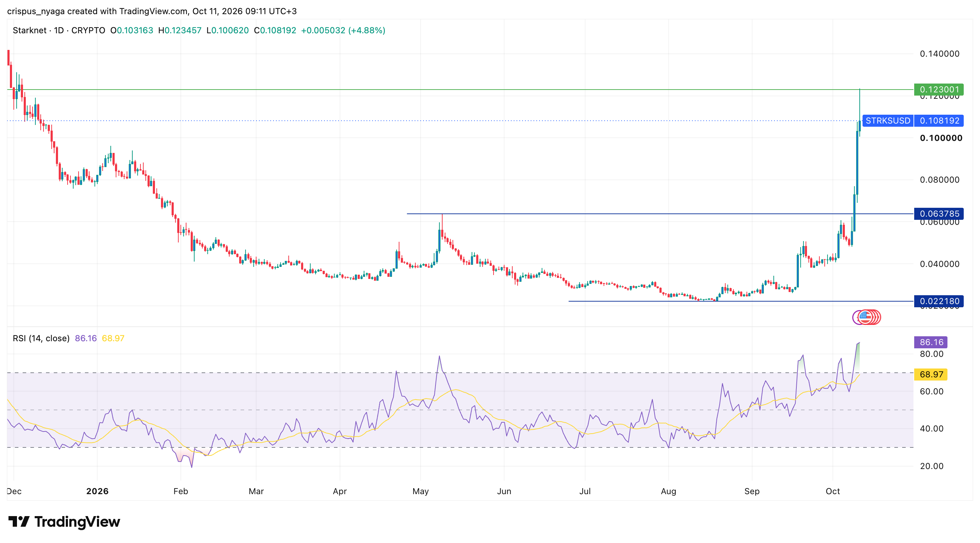Click the RSI 60.00 axis label

pyautogui.click(x=932, y=391)
